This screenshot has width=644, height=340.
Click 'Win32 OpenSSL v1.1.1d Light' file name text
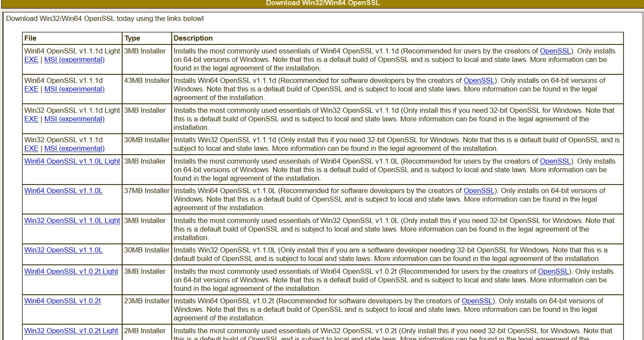72,111
